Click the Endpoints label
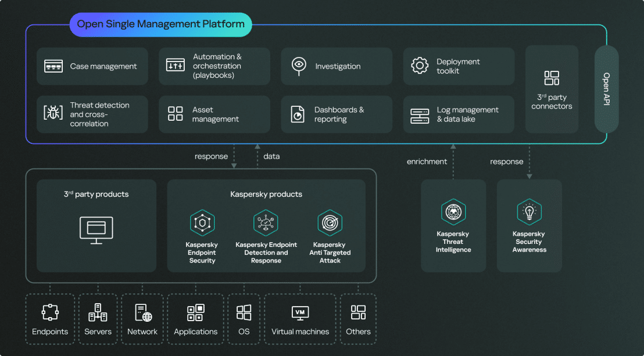The height and width of the screenshot is (356, 644). (x=50, y=332)
